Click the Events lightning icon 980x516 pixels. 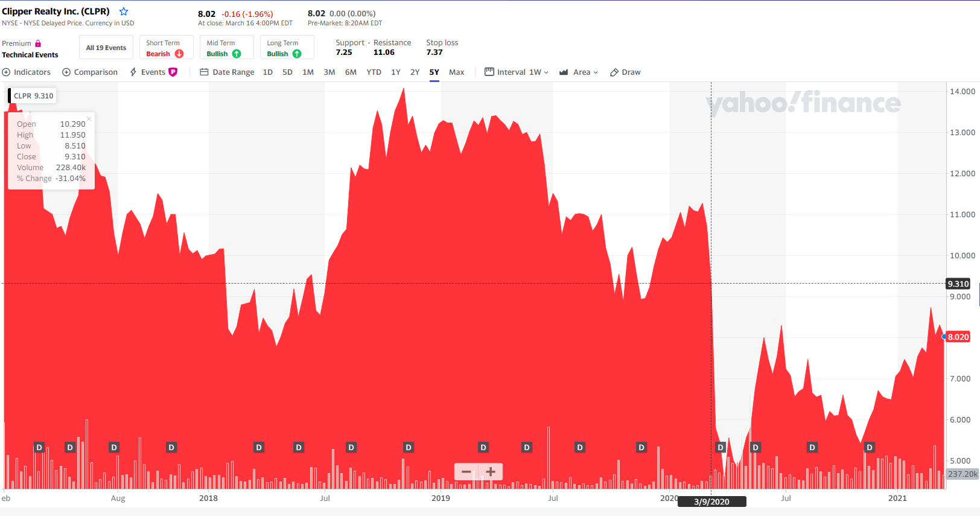point(133,72)
